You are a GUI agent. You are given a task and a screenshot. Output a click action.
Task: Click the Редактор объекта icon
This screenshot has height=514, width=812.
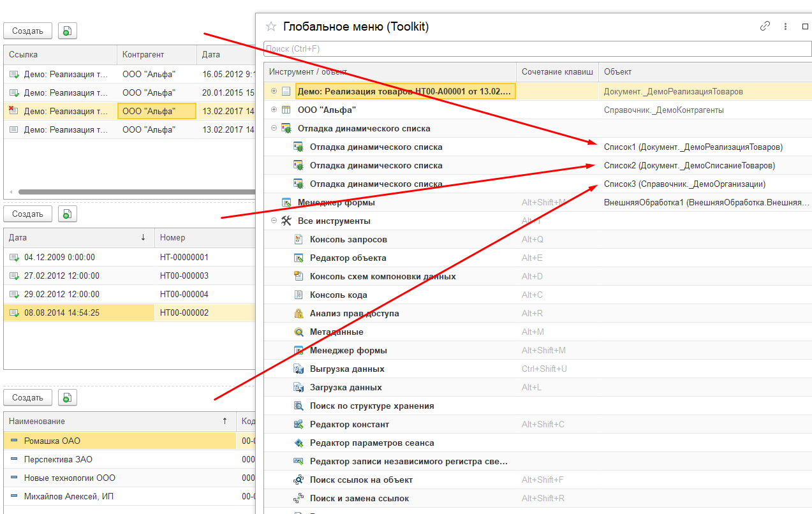pos(299,258)
